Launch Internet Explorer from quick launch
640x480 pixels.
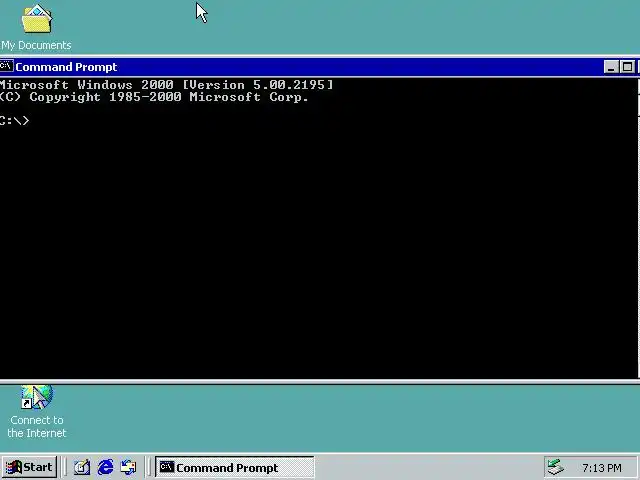pos(105,467)
